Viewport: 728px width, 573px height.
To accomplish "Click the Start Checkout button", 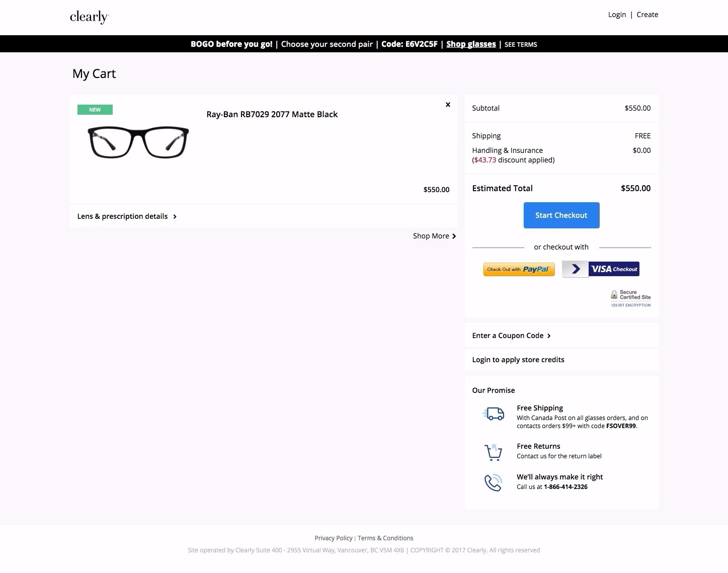I will point(561,215).
